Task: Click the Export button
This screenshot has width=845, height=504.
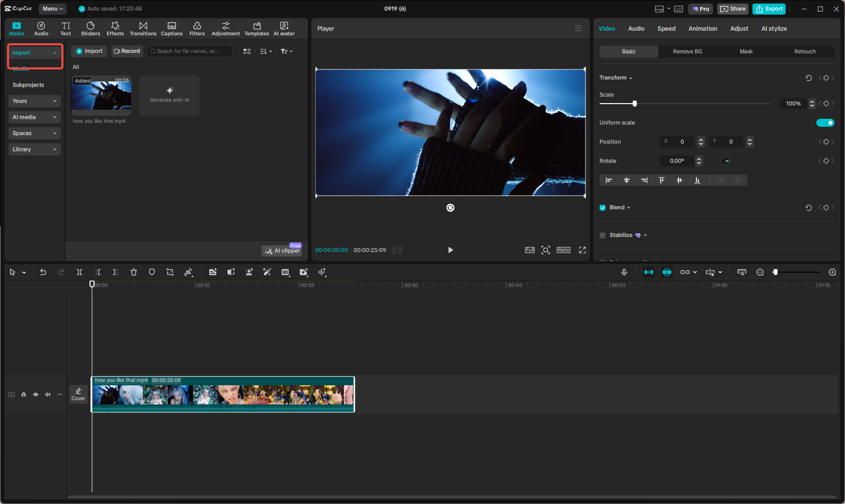Action: point(769,9)
